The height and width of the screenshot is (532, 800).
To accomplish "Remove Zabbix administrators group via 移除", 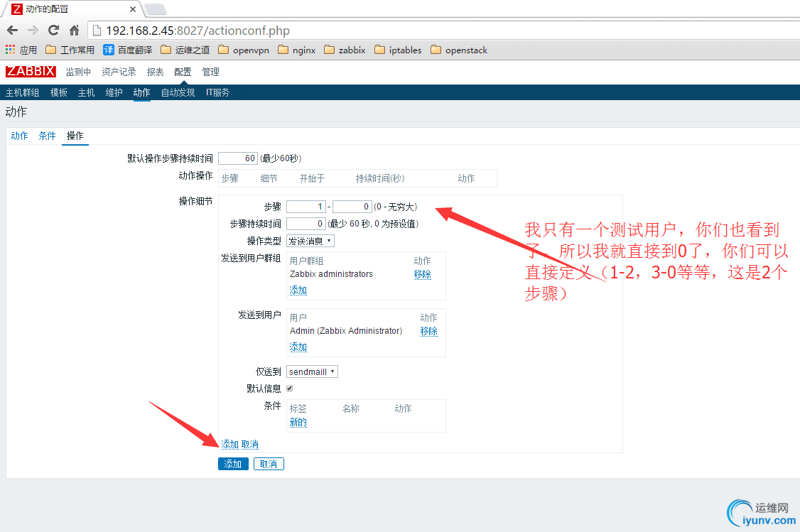I will 423,274.
